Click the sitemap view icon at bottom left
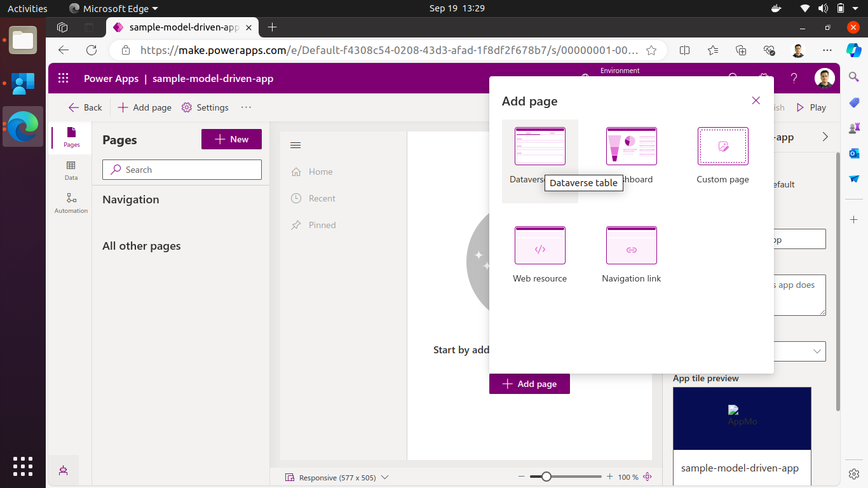 [63, 471]
